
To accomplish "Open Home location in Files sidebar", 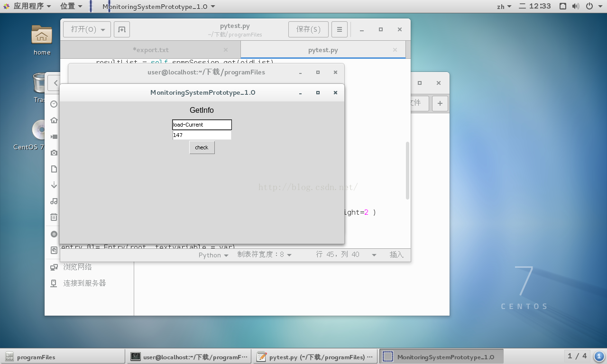I will (54, 120).
